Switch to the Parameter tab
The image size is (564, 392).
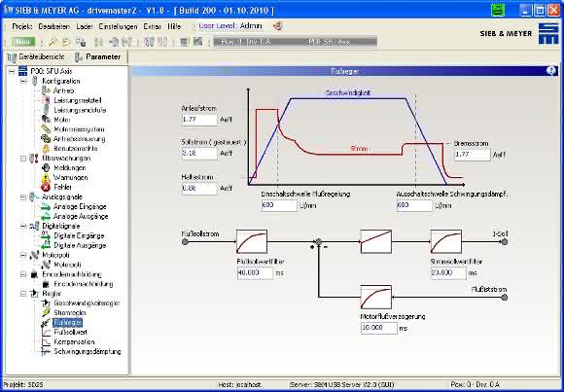tap(97, 56)
